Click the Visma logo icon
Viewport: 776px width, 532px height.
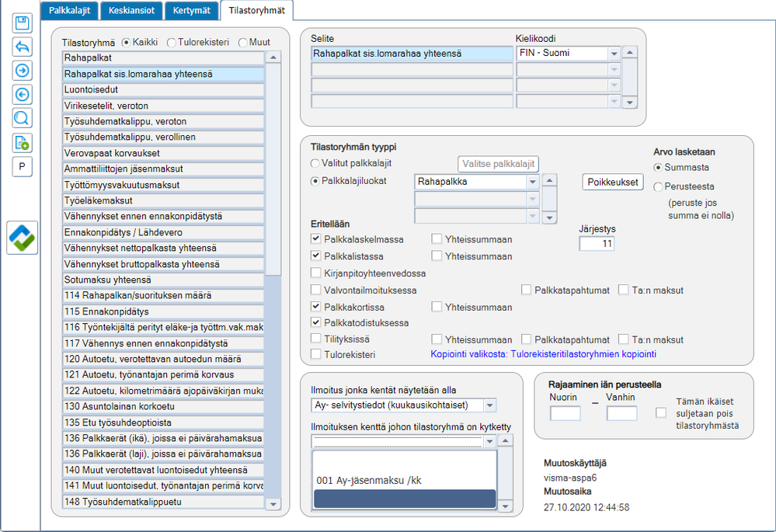23,238
